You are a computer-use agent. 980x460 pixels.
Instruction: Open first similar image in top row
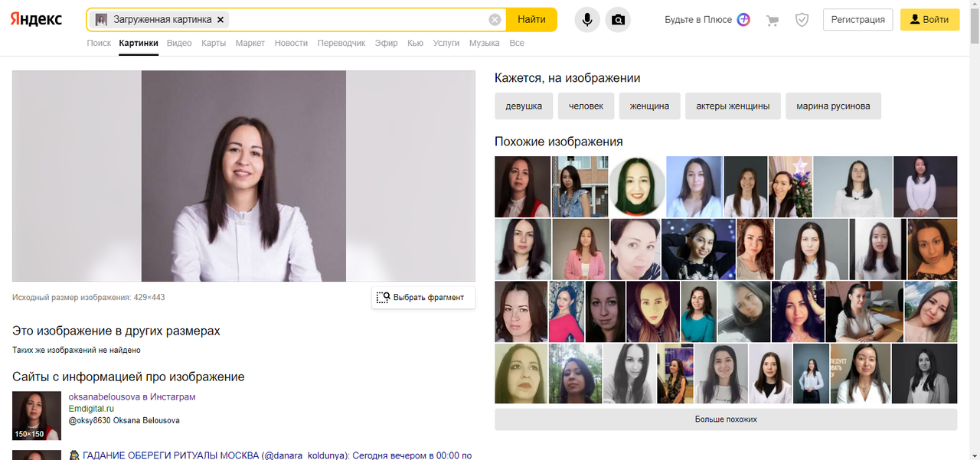(x=522, y=187)
